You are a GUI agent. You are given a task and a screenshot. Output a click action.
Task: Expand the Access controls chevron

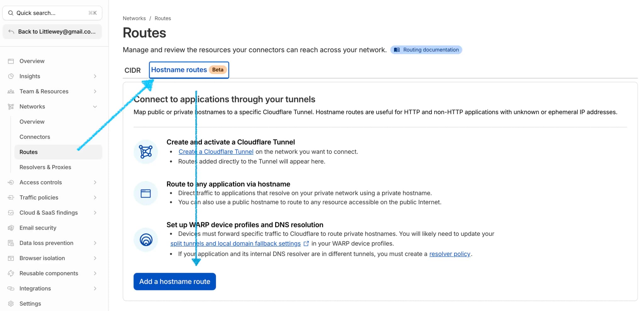[x=95, y=182]
